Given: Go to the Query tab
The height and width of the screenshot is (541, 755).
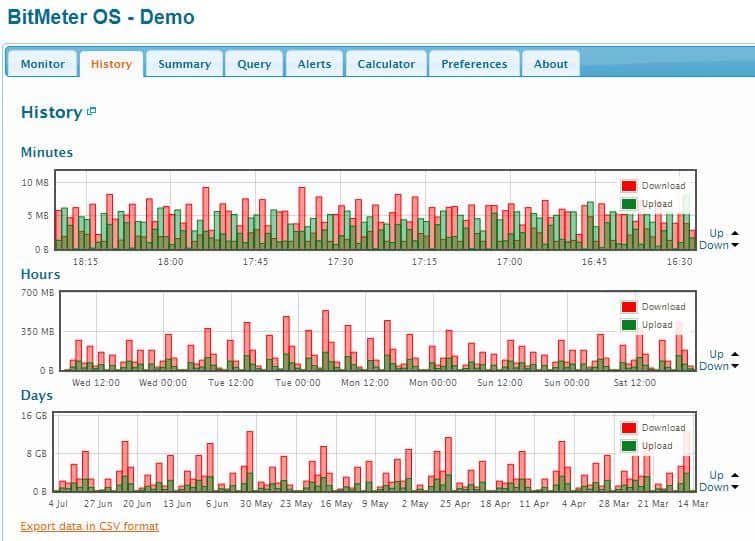Looking at the screenshot, I should click(254, 64).
